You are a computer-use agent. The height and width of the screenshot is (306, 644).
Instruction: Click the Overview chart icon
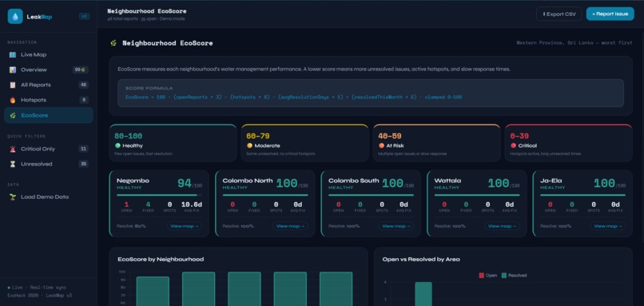13,70
